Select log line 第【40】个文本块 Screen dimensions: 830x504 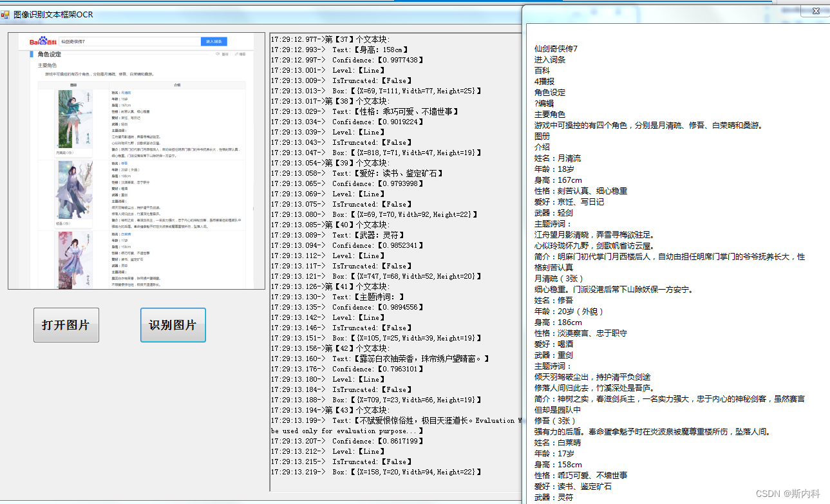[330, 225]
